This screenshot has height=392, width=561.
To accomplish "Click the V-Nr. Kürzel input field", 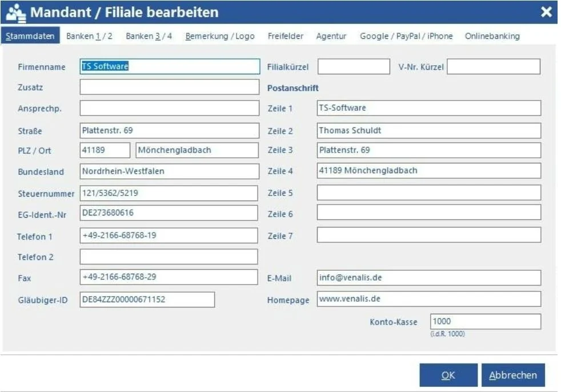I will (494, 67).
